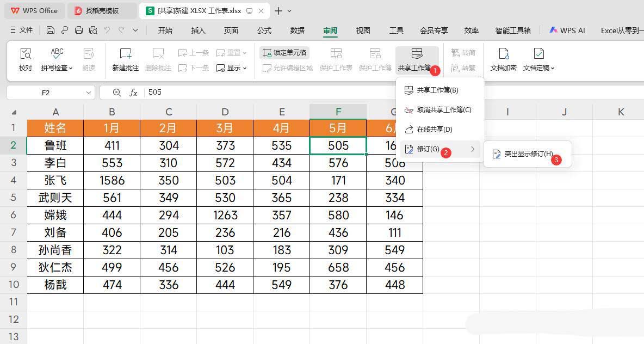644x344 pixels.
Task: Open the 文档加密 document encryption tool
Action: click(x=503, y=59)
